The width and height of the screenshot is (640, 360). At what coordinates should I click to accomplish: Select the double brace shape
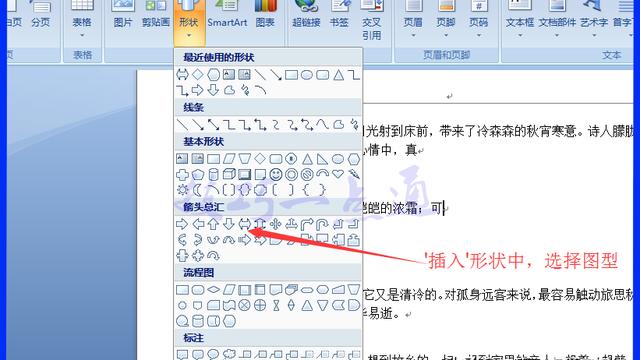click(x=244, y=190)
